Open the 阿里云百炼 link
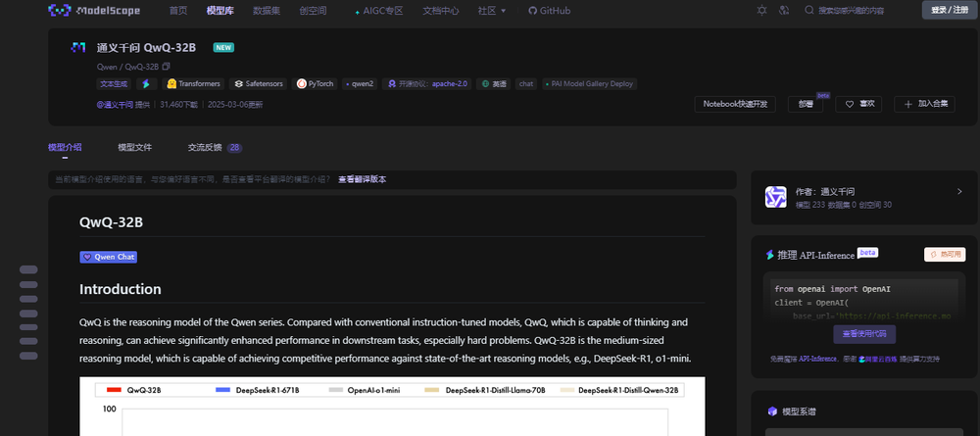Image resolution: width=980 pixels, height=436 pixels. tap(877, 360)
